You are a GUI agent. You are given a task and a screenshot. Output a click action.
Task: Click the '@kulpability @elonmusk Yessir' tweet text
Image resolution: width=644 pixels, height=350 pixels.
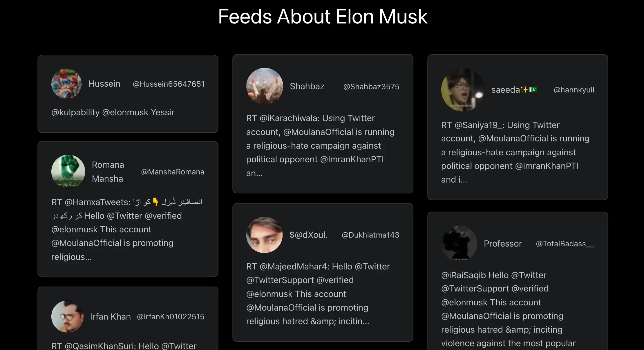tap(113, 112)
